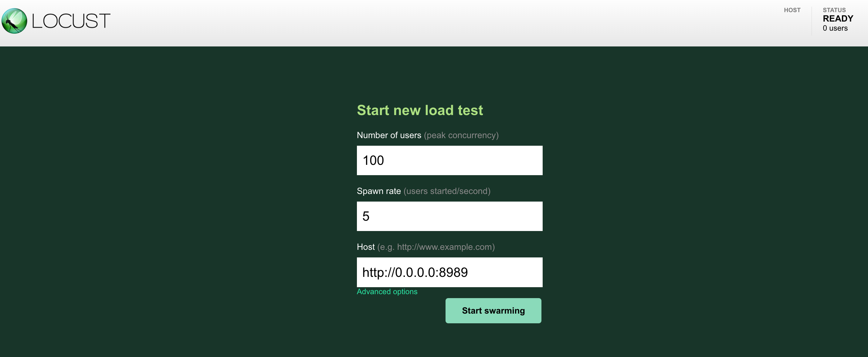
Task: Focus the Number of users input field
Action: pos(449,161)
